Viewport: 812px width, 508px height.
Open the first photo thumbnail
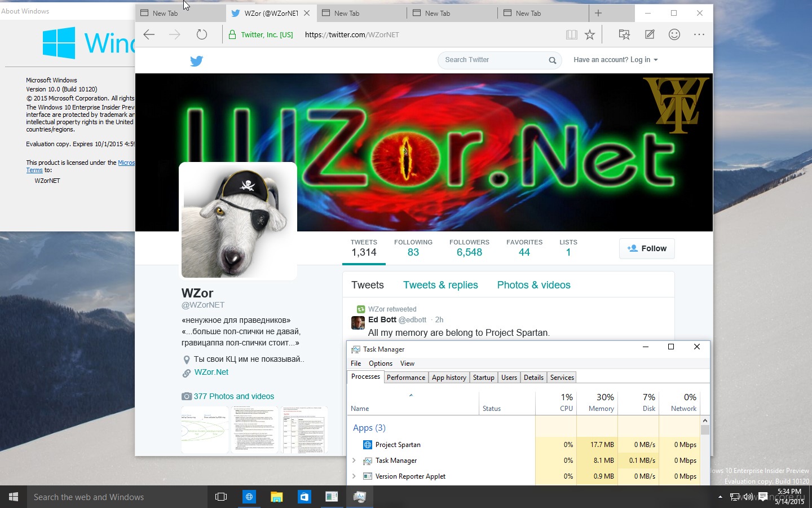coord(205,430)
